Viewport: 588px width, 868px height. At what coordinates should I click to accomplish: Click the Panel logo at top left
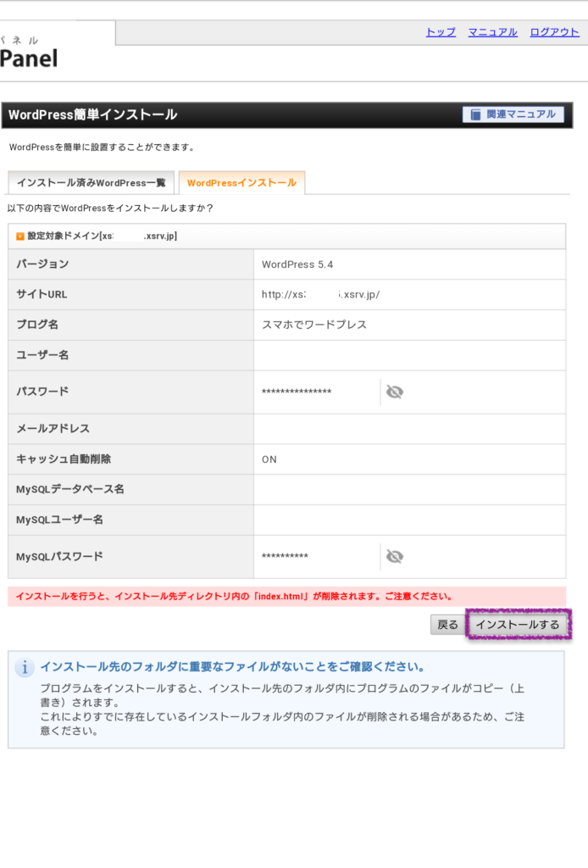pyautogui.click(x=29, y=57)
